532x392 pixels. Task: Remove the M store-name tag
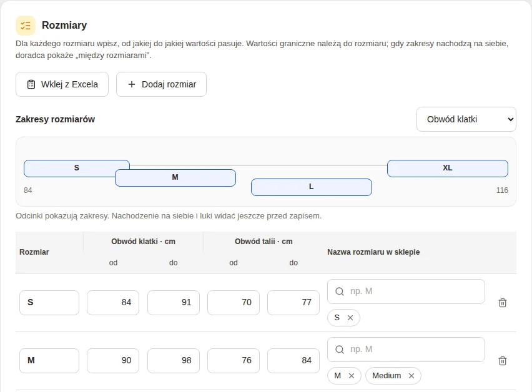point(352,376)
